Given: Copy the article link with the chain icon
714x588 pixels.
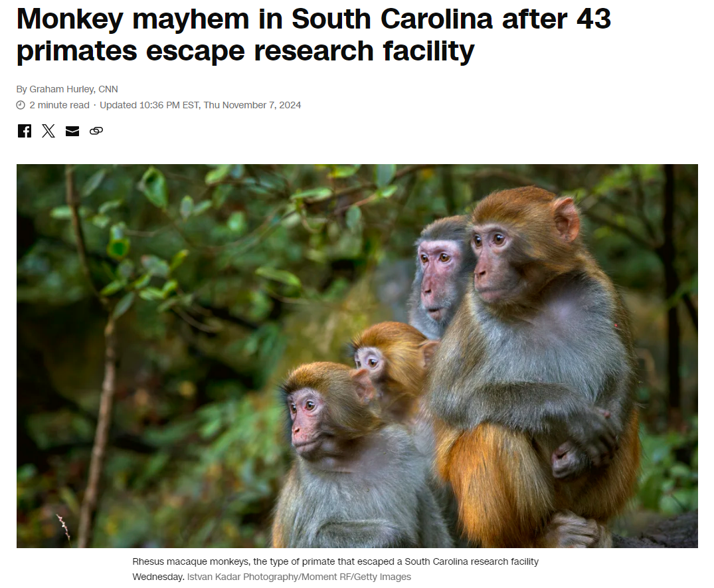Looking at the screenshot, I should click(96, 131).
